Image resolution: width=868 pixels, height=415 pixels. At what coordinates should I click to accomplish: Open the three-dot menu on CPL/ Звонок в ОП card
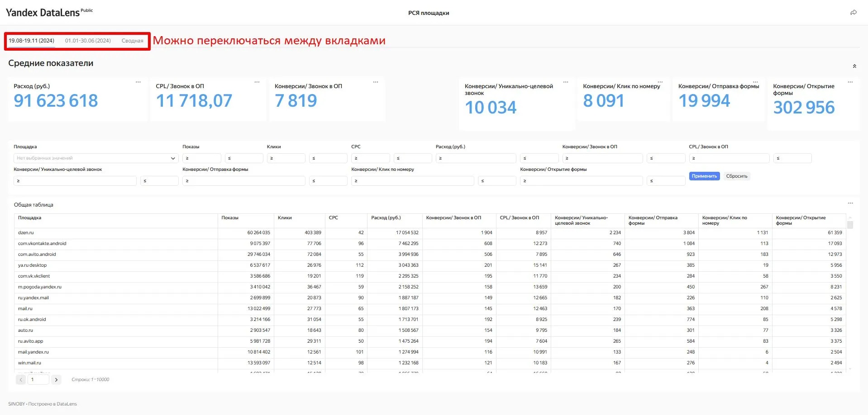coord(257,82)
